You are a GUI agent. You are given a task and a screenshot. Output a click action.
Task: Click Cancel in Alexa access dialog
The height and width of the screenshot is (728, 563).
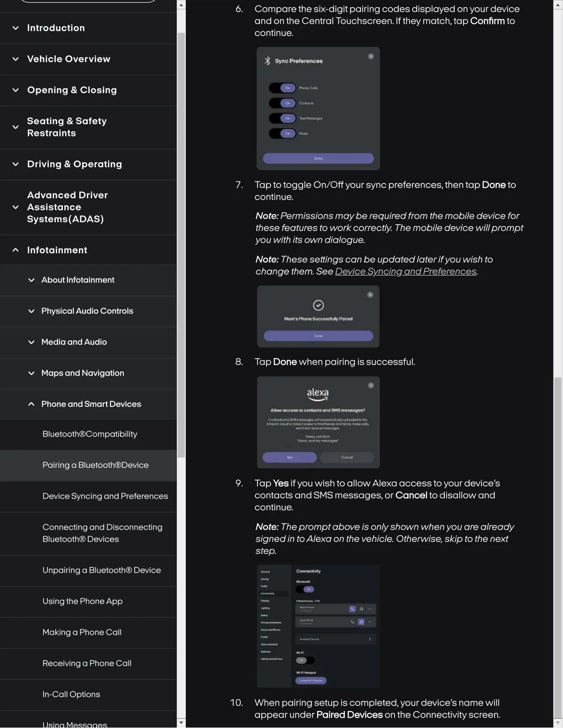pos(347,458)
